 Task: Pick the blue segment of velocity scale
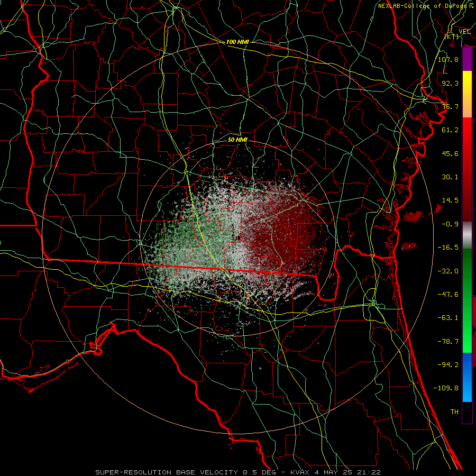point(467,377)
